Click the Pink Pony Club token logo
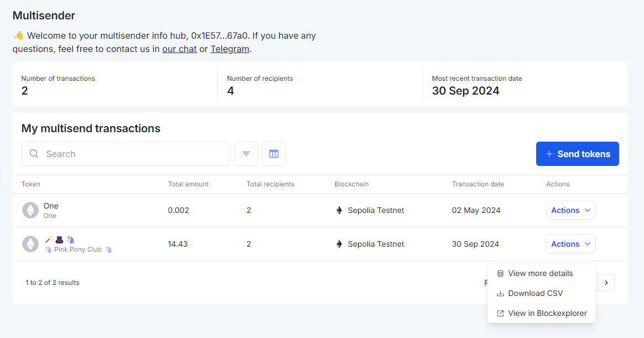This screenshot has width=644, height=338. [30, 243]
